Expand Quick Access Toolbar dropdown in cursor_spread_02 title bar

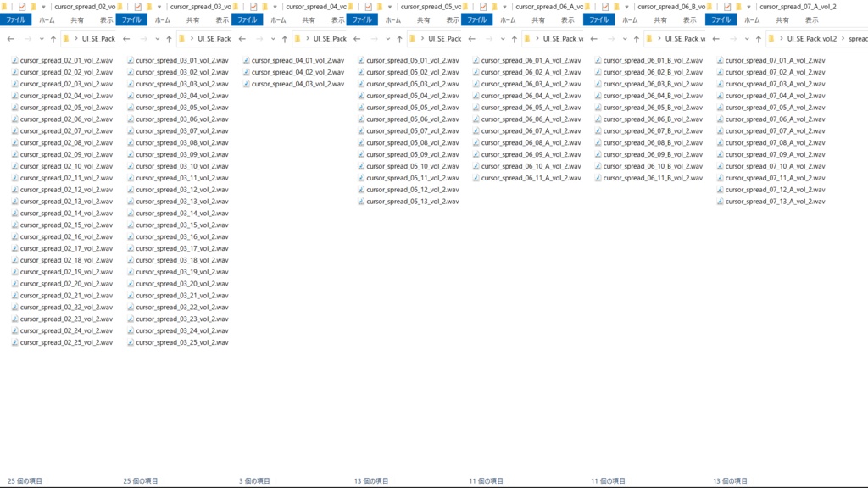click(44, 7)
